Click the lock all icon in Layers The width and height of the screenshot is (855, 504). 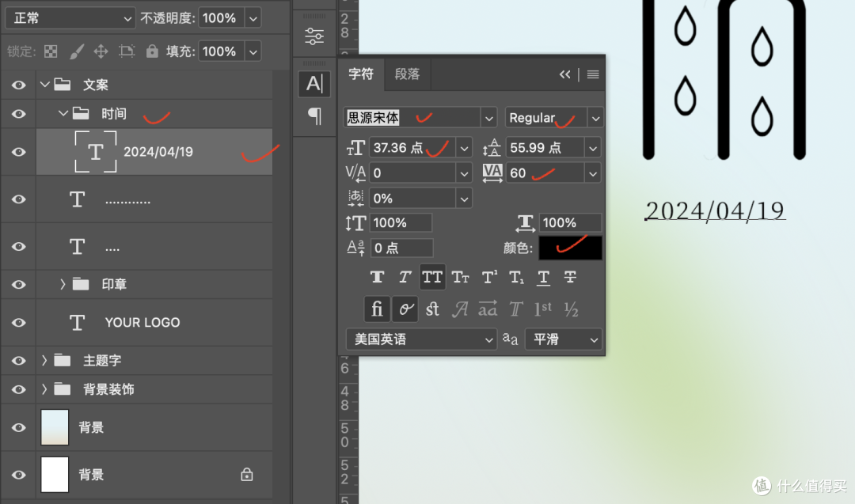[x=152, y=51]
